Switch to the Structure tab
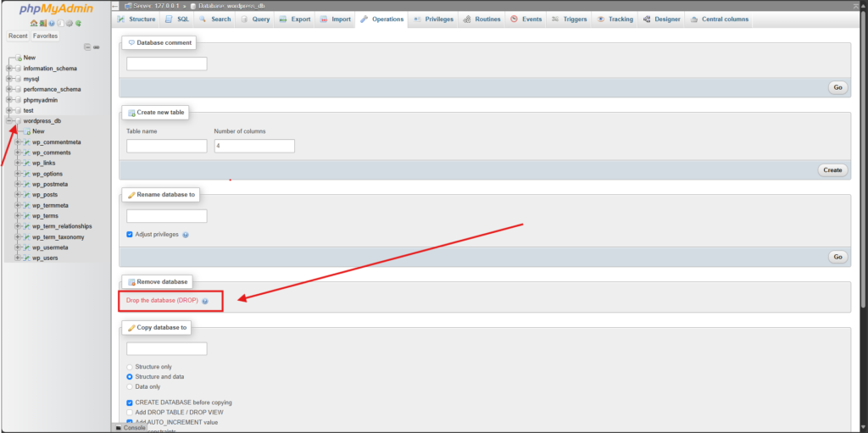 136,19
